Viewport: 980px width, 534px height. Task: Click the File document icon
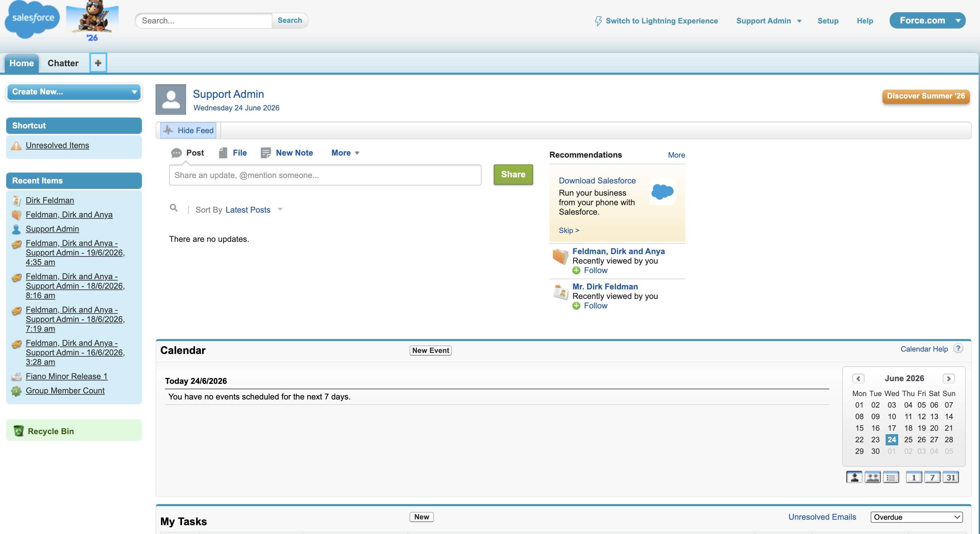coord(223,153)
